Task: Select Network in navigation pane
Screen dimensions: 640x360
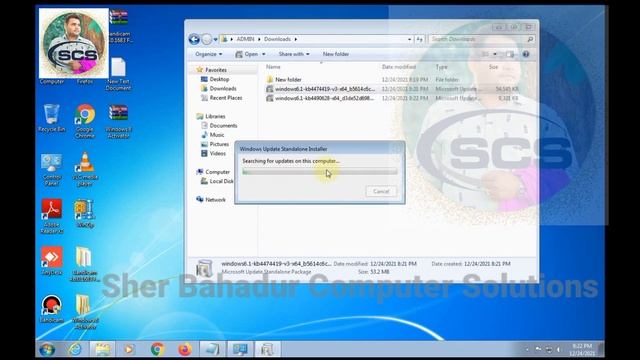Action: coord(211,200)
